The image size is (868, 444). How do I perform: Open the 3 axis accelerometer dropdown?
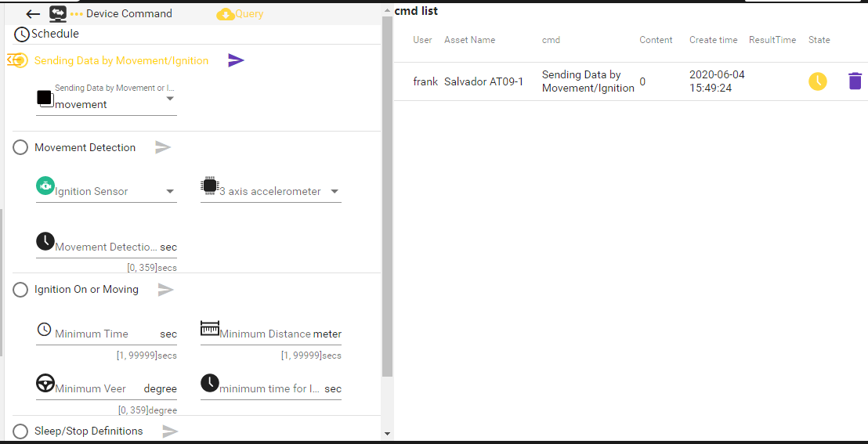pyautogui.click(x=335, y=192)
